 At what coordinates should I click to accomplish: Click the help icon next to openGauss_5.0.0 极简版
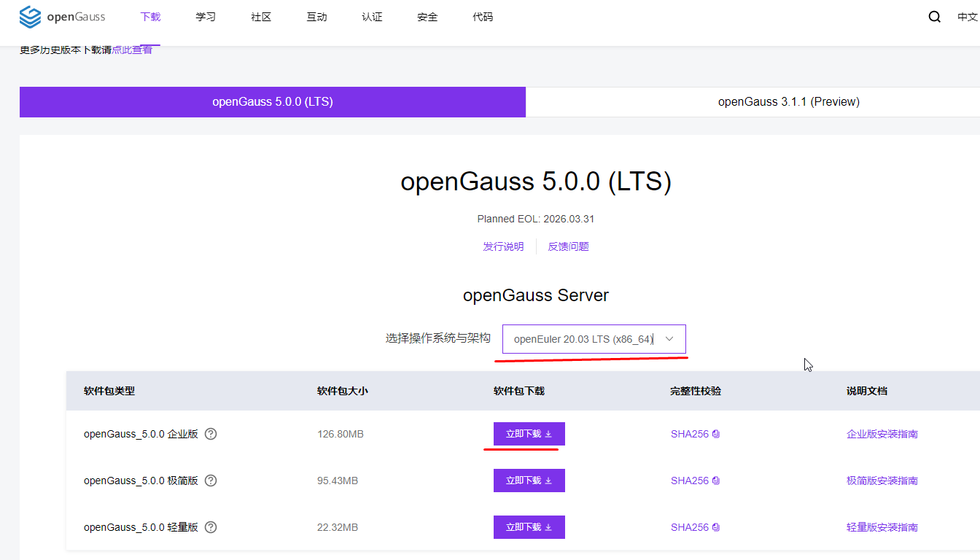tap(210, 480)
